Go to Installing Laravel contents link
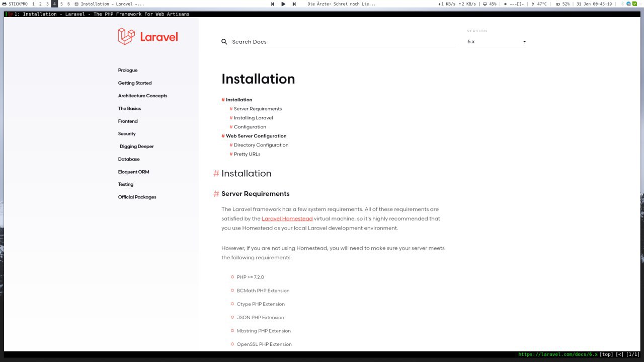Image resolution: width=644 pixels, height=362 pixels. click(254, 118)
